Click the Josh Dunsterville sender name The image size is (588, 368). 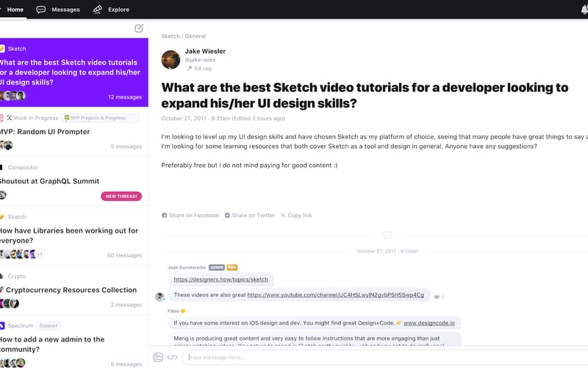pyautogui.click(x=187, y=268)
